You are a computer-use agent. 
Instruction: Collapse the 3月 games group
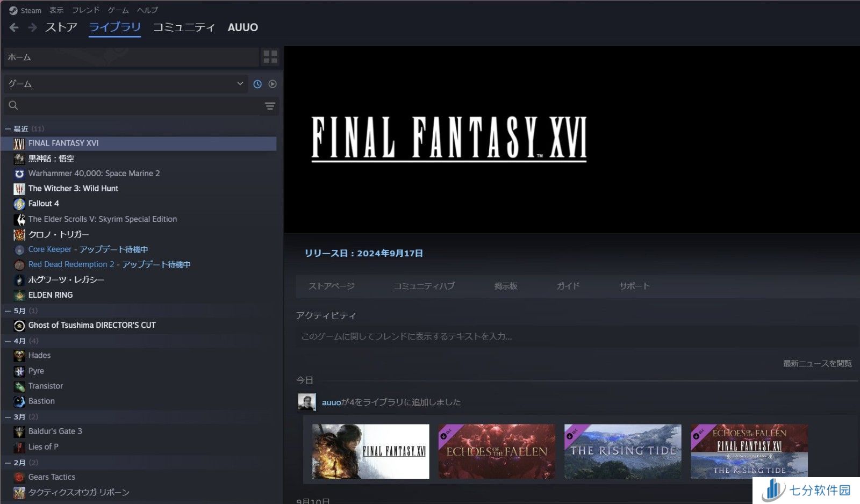pyautogui.click(x=8, y=417)
